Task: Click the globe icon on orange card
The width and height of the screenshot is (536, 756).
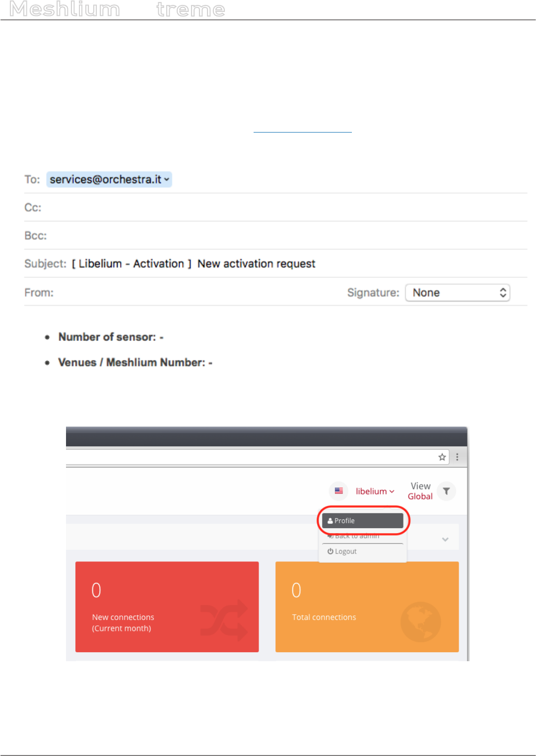Action: pos(420,621)
